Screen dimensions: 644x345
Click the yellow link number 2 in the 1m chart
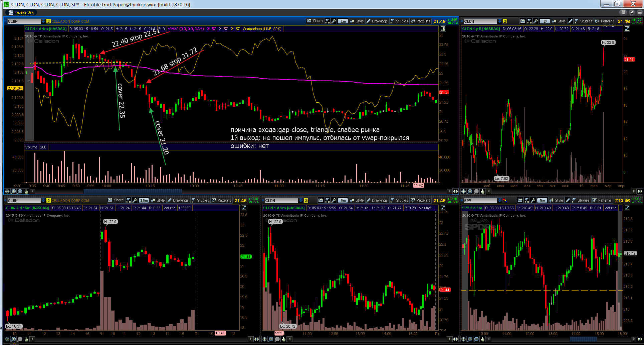pyautogui.click(x=48, y=21)
